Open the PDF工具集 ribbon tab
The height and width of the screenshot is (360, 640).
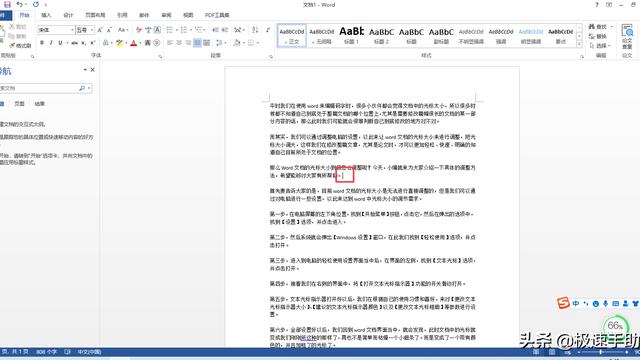(217, 15)
